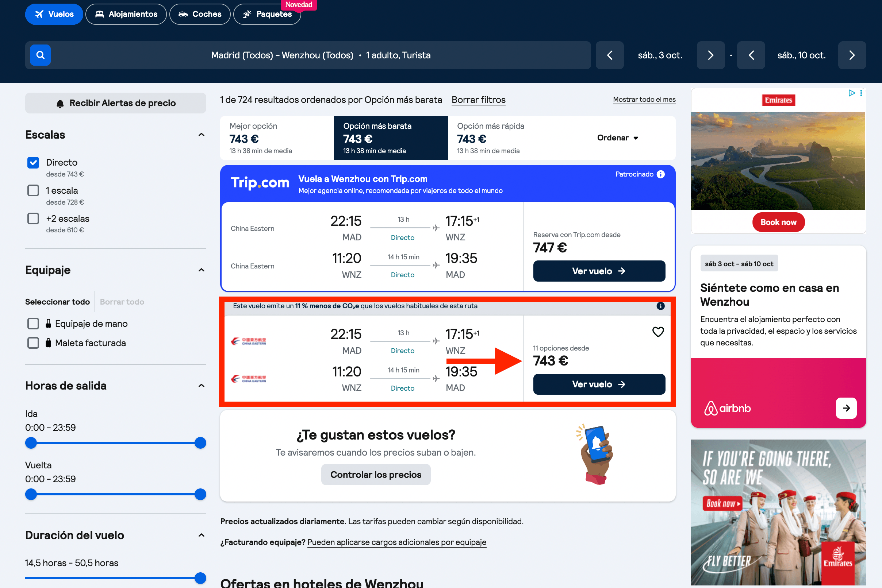Click the blue search magnifier icon
The width and height of the screenshot is (882, 588).
40,55
